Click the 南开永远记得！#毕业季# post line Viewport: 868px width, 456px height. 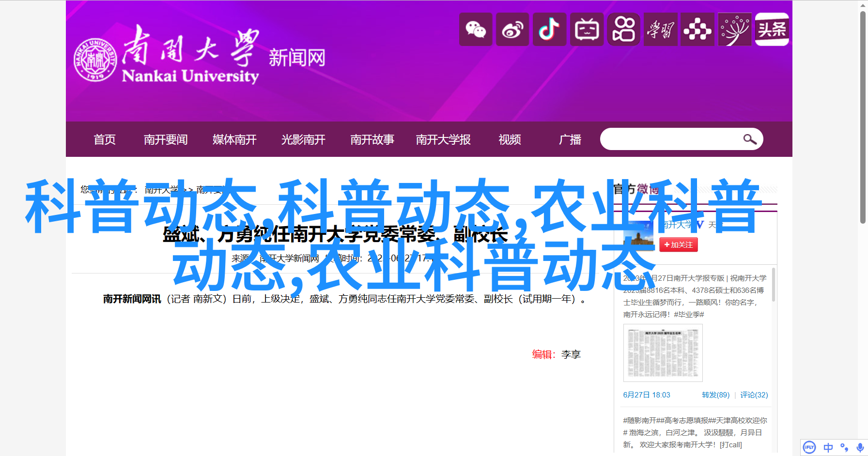pos(664,315)
